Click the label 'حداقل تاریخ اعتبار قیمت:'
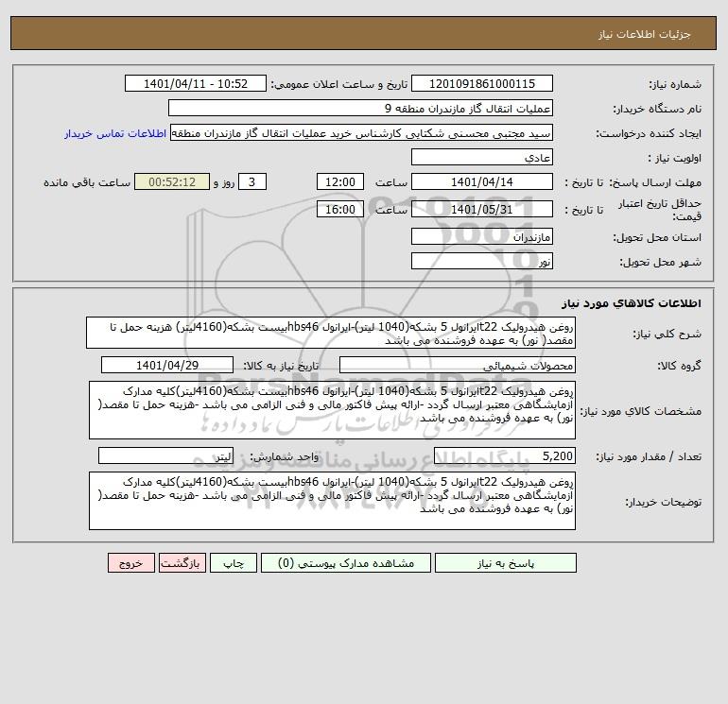728x704 pixels. pos(659,210)
